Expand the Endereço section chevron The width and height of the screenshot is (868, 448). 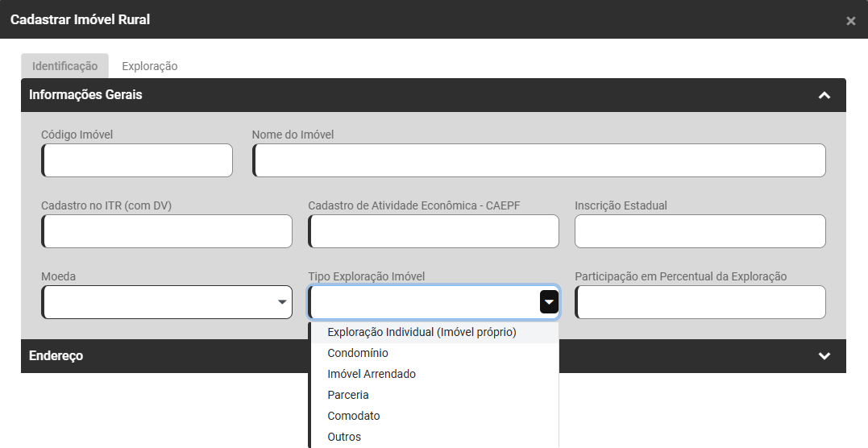(x=824, y=355)
